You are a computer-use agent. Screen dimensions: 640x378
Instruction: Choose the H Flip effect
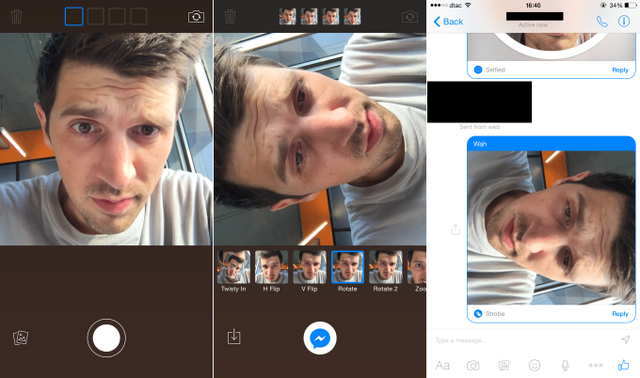pos(271,271)
